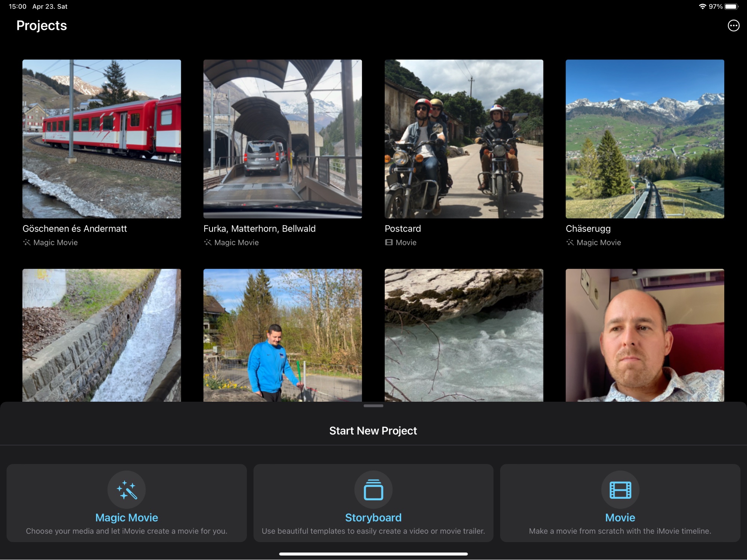Viewport: 747px width, 560px height.
Task: Tap the wand icon under Furka, Matterhorn, Bellwald
Action: 208,243
